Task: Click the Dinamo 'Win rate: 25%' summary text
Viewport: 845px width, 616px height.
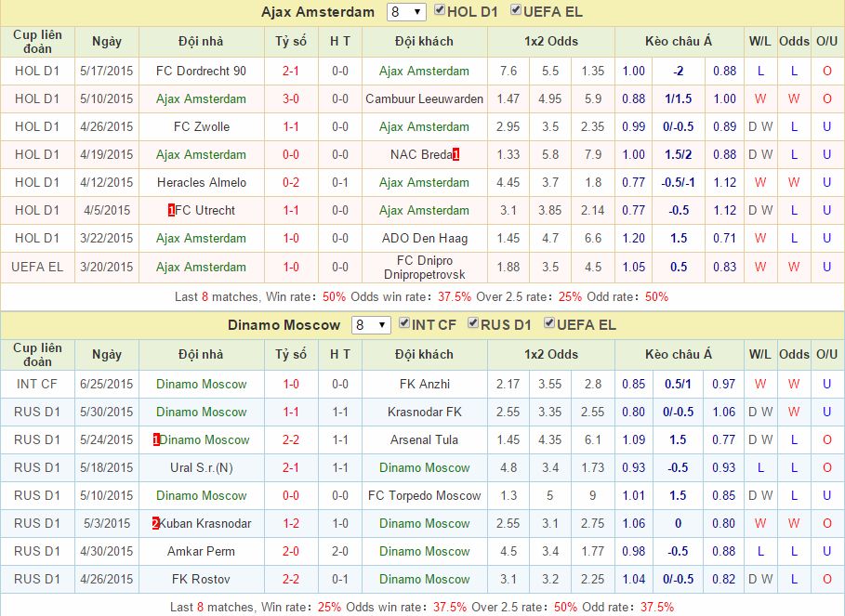Action: tap(302, 608)
